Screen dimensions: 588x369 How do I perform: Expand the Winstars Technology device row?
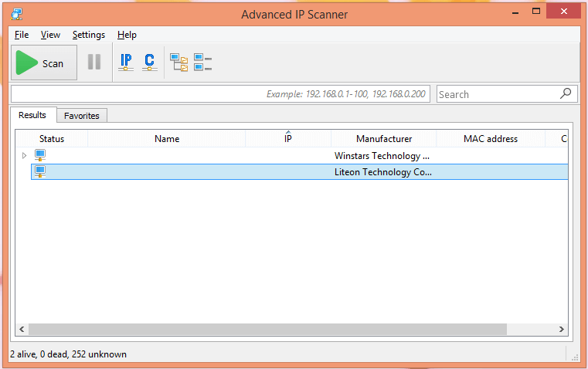pyautogui.click(x=25, y=155)
